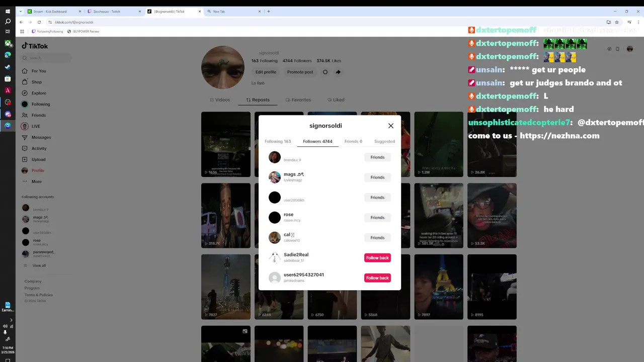Click Friends button next to mags

[377, 177]
